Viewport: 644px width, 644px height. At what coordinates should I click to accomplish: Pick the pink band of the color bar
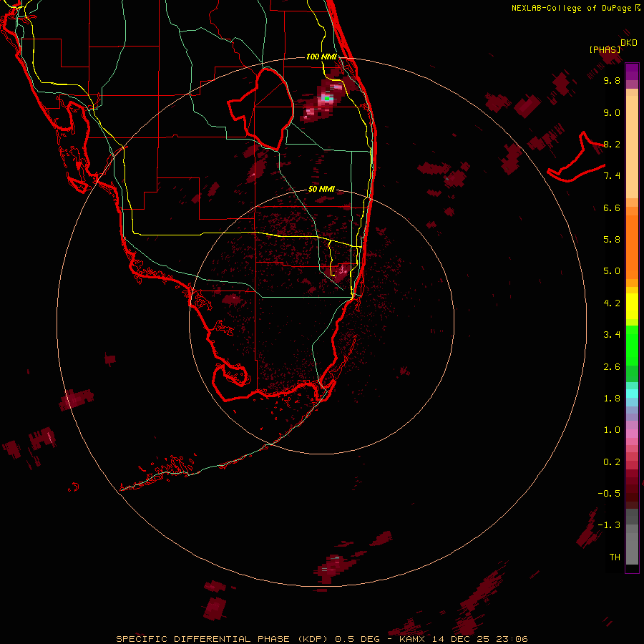(x=632, y=434)
